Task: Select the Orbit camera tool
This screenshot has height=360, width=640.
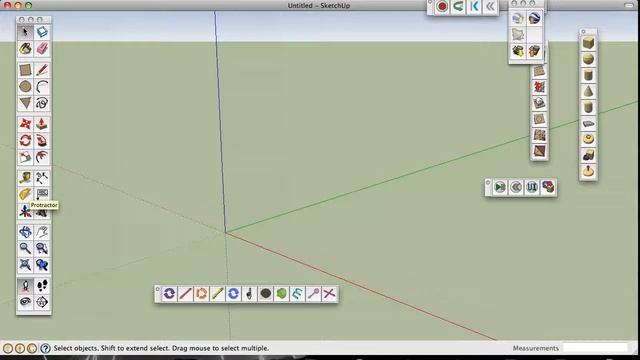Action: (25, 232)
